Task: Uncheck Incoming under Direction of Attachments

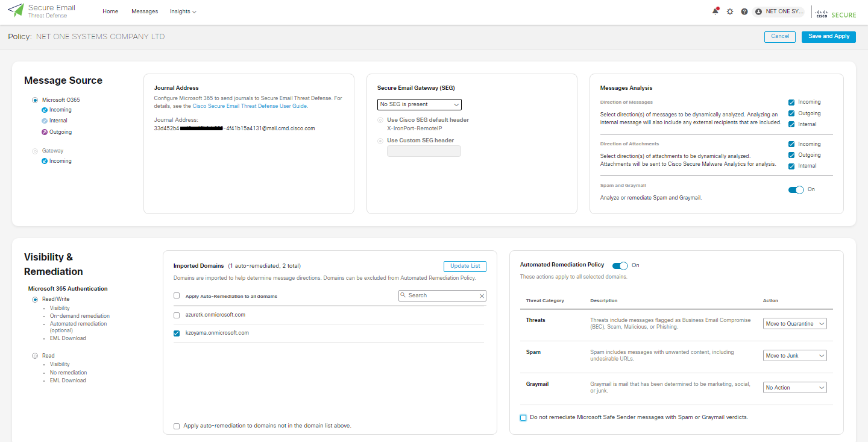Action: pos(791,144)
